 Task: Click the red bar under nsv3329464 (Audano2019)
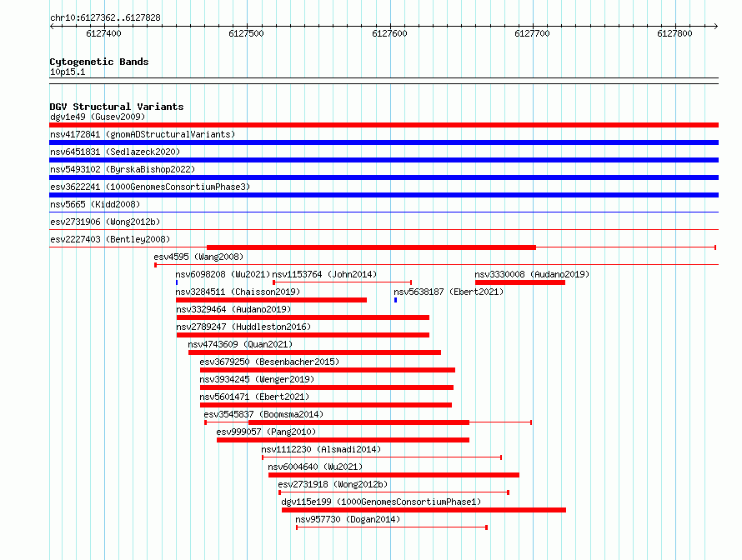(x=303, y=317)
